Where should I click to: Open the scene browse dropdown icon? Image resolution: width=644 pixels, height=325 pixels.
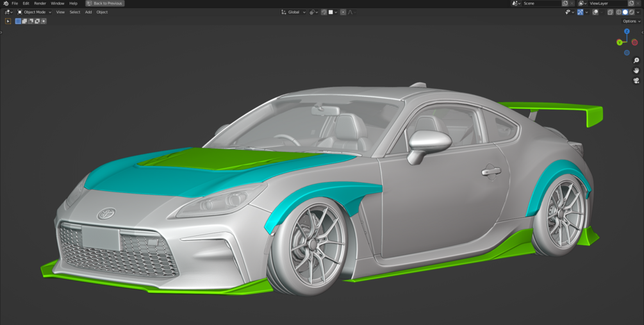click(516, 3)
